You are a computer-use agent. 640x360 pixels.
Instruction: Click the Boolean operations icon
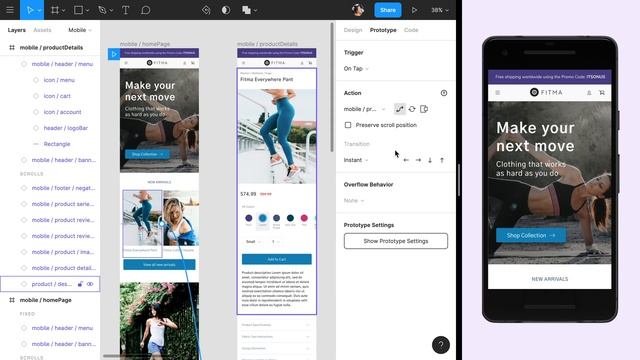[246, 10]
